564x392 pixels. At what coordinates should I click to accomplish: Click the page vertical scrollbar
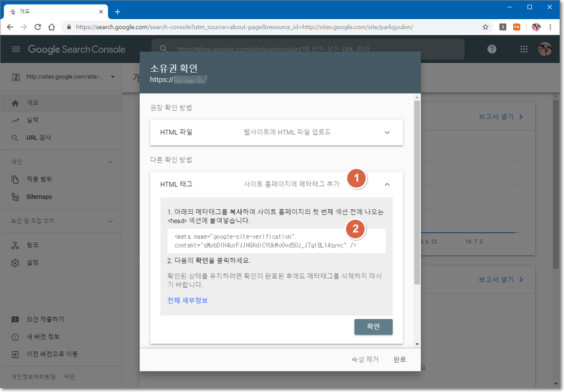(556, 183)
